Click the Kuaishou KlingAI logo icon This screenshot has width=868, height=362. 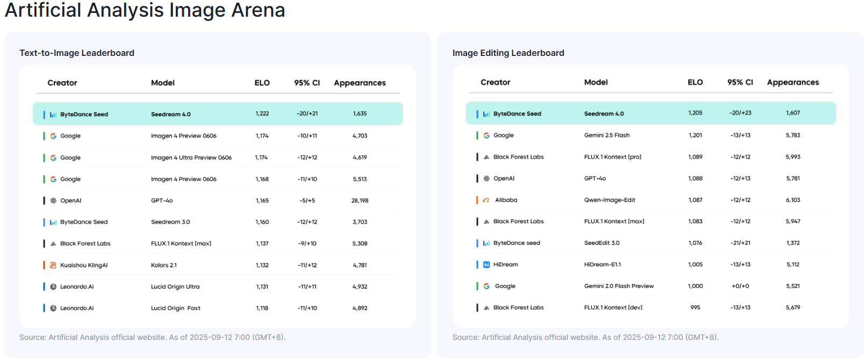click(x=53, y=265)
